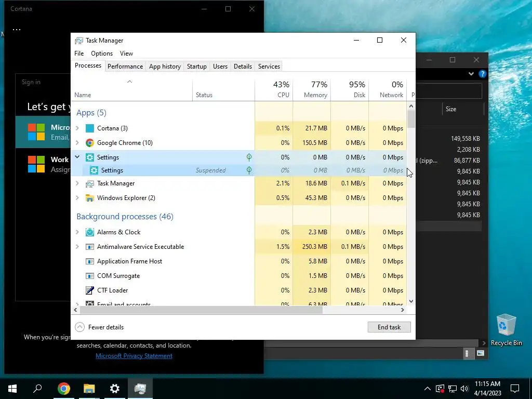Click the Task Manager title bar icon
This screenshot has height=399, width=532.
click(79, 41)
